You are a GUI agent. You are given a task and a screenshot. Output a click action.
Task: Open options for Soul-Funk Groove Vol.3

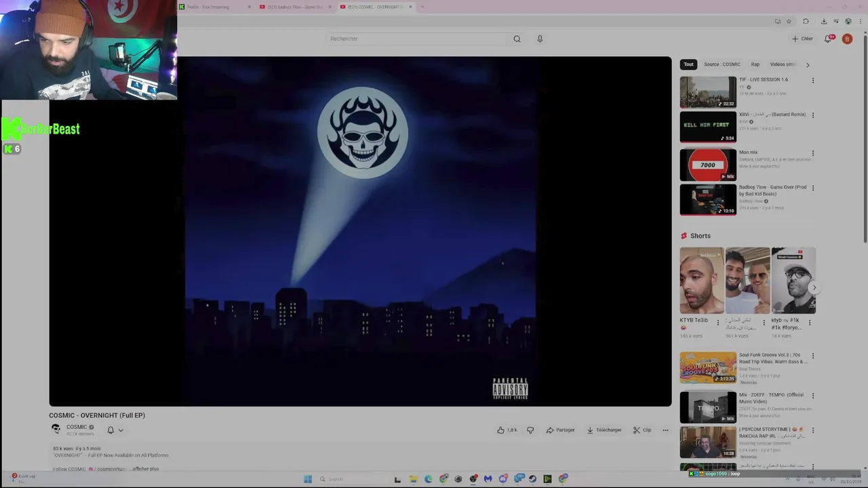pyautogui.click(x=813, y=356)
